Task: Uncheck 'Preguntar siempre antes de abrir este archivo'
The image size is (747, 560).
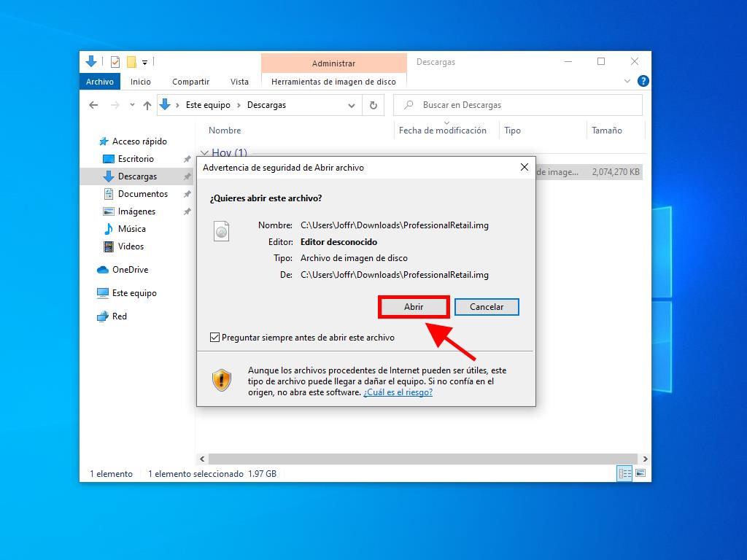Action: (214, 338)
